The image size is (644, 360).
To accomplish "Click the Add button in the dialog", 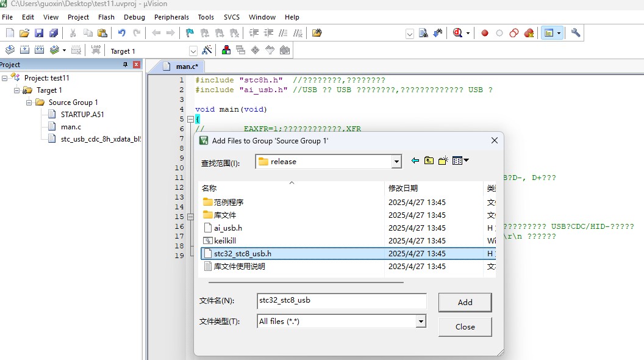I will click(x=465, y=303).
